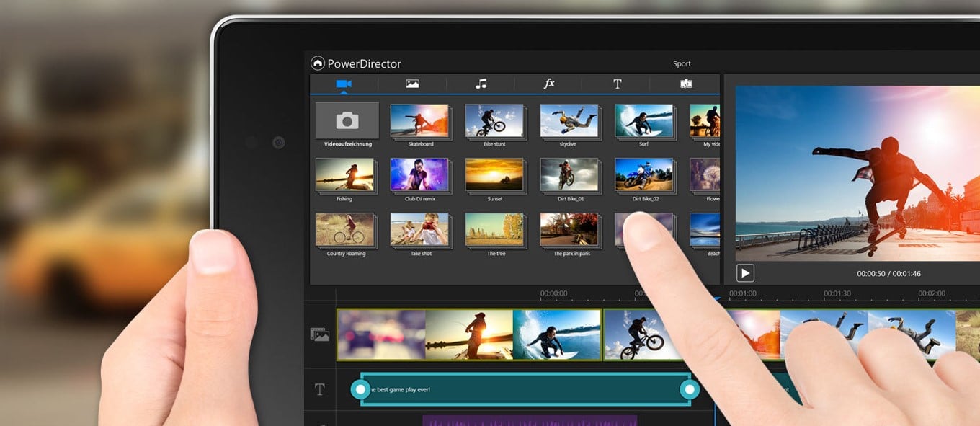980x426 pixels.
Task: Select the video track filmstrip icon
Action: click(320, 334)
